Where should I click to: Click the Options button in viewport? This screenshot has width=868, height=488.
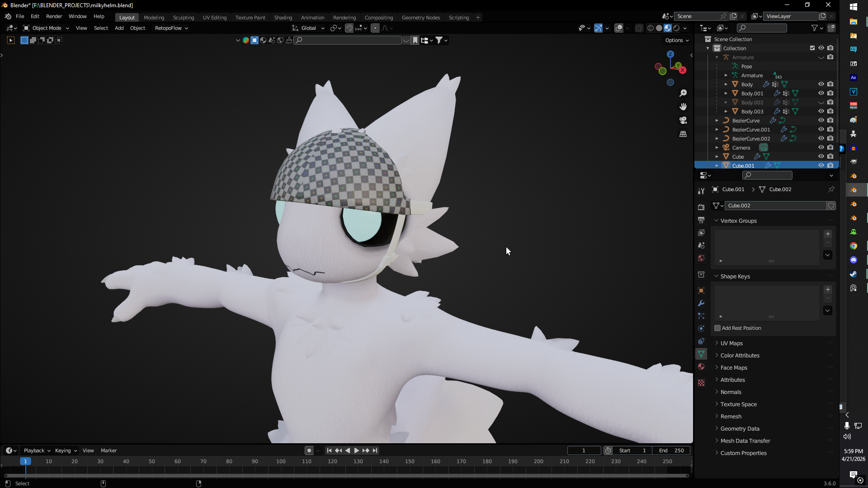[676, 40]
